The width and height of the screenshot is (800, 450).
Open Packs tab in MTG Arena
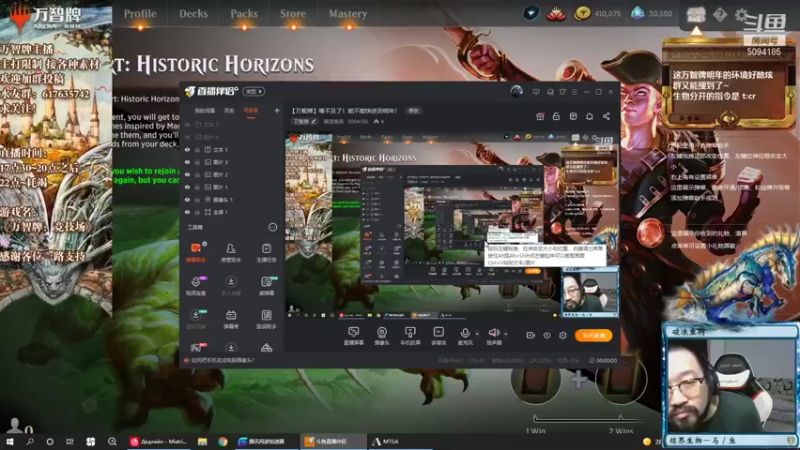(244, 14)
